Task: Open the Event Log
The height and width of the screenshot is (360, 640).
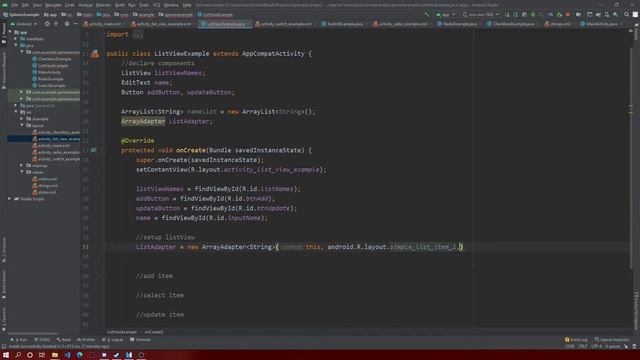Action: [x=576, y=340]
